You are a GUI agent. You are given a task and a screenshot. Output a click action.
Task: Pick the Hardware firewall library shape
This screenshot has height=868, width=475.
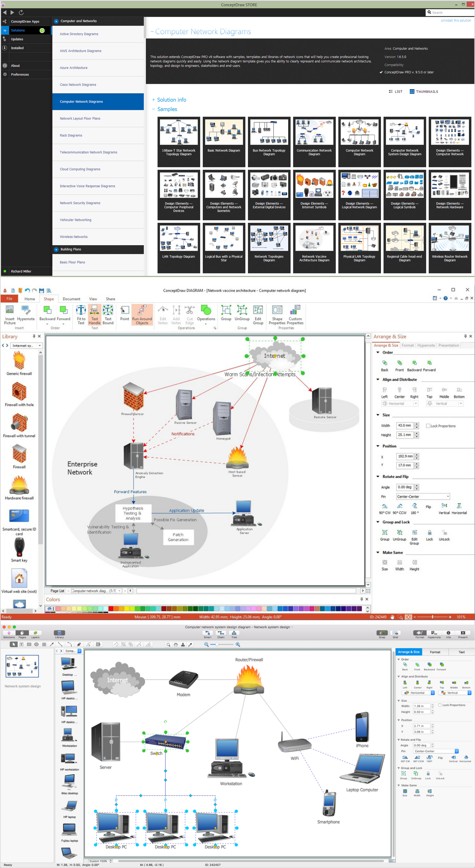[x=19, y=487]
